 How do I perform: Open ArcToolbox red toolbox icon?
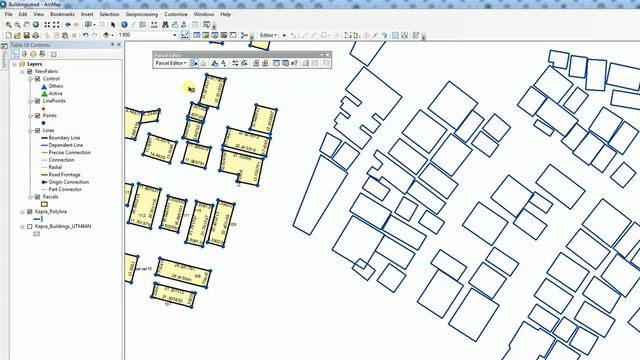(224, 36)
